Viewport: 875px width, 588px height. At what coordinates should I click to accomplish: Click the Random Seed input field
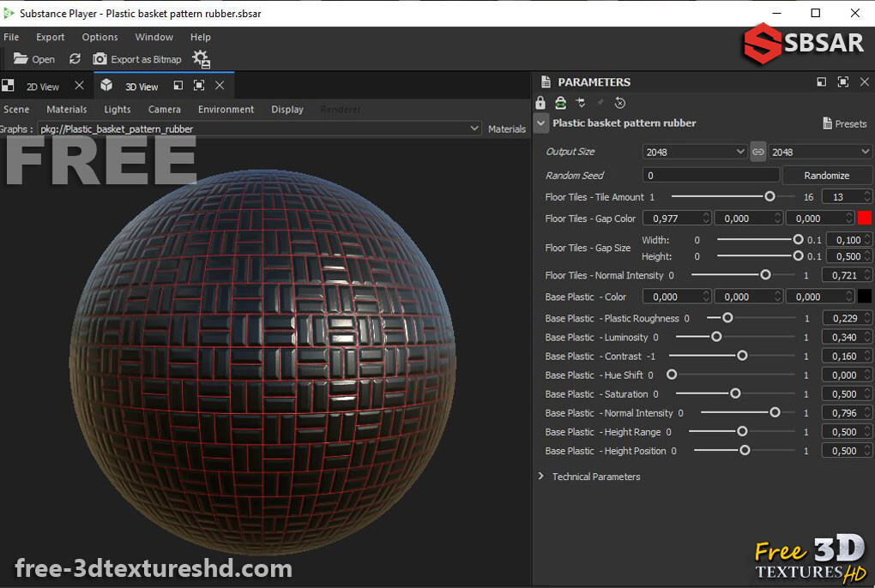(710, 175)
